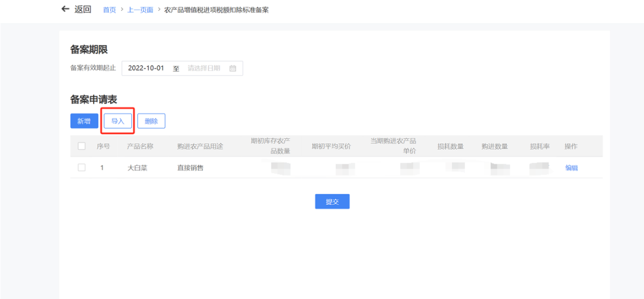Click the 期初平均买价 column header
The width and height of the screenshot is (644, 299).
pyautogui.click(x=331, y=147)
